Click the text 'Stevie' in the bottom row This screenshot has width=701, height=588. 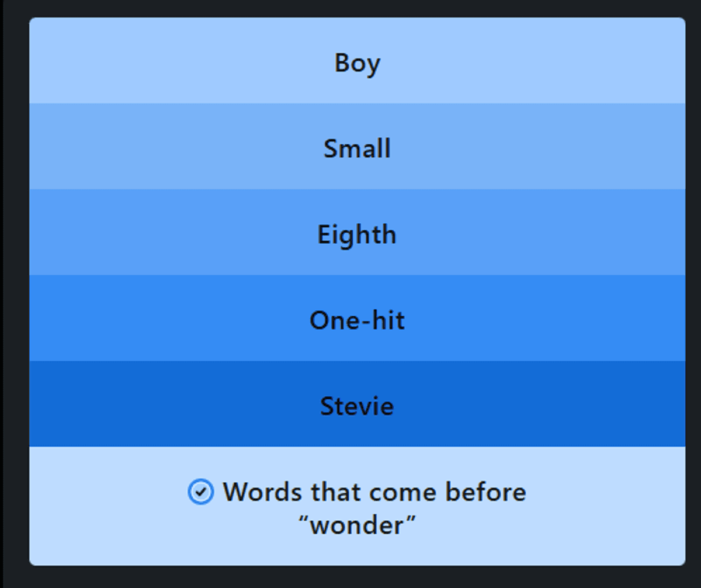(x=357, y=406)
